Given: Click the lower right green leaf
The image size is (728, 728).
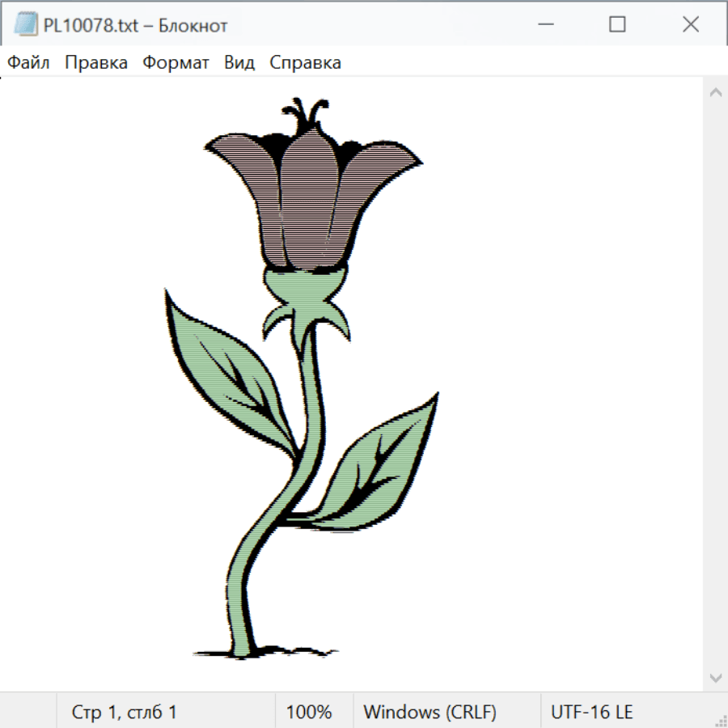Looking at the screenshot, I should 380,469.
